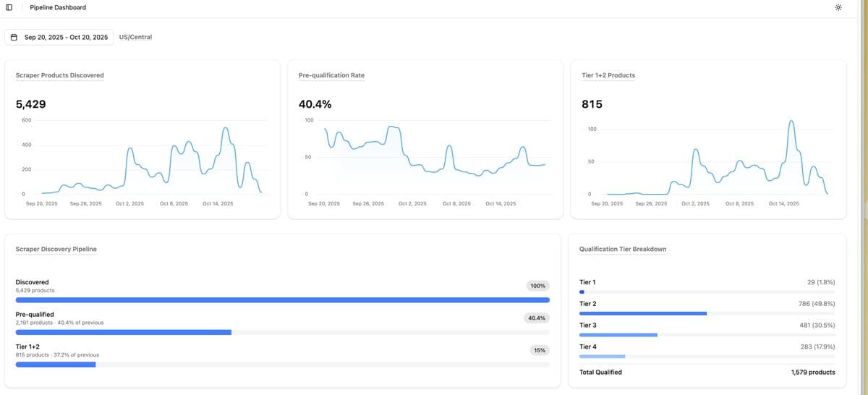Click the 100% badge on Discovered row
The height and width of the screenshot is (395, 868).
538,286
